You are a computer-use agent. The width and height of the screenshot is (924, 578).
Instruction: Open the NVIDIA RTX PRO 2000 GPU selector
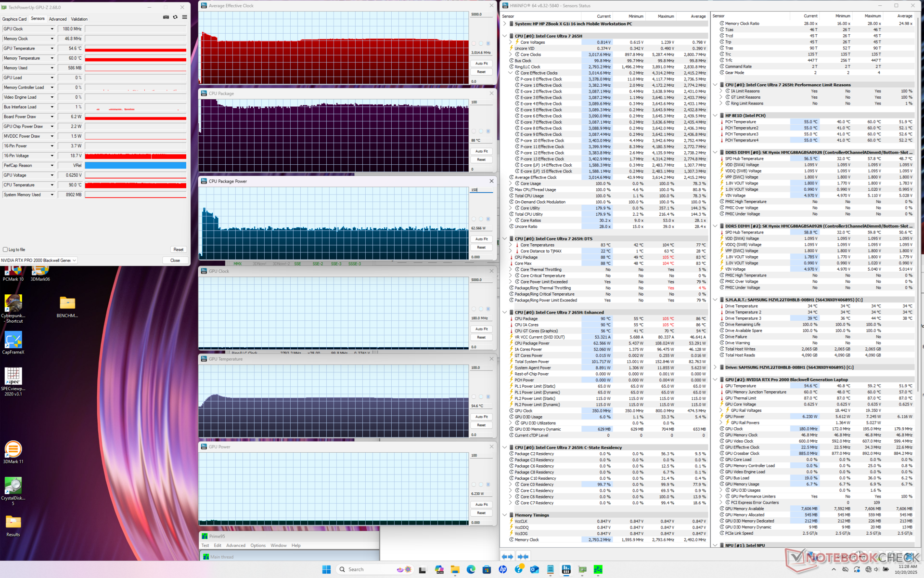[x=38, y=261]
